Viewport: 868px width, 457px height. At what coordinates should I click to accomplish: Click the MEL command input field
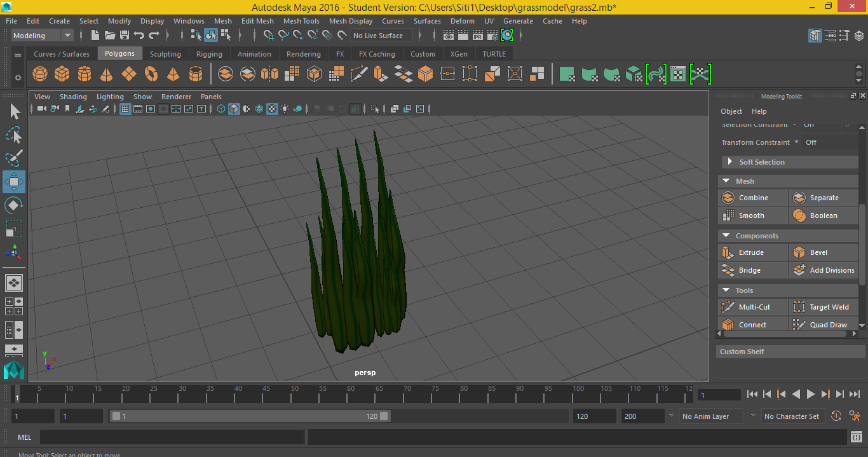click(x=172, y=437)
